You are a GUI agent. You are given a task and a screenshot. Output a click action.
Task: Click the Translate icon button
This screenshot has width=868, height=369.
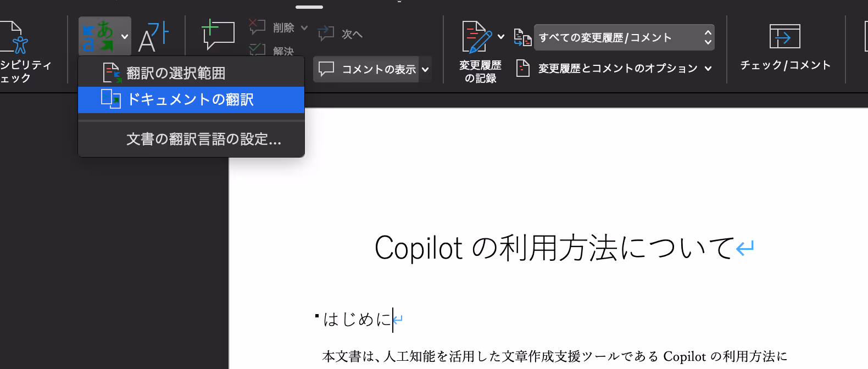pyautogui.click(x=98, y=36)
